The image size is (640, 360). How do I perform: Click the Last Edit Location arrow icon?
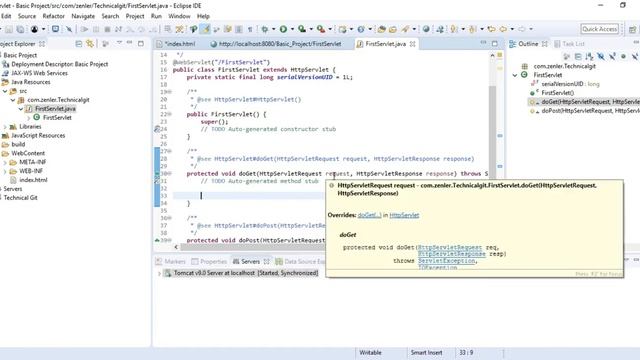[x=491, y=29]
